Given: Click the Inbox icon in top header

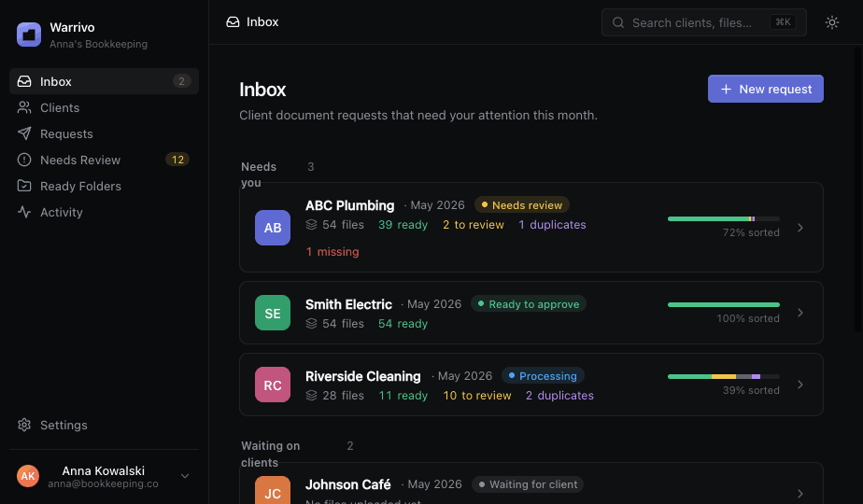Looking at the screenshot, I should [x=233, y=22].
